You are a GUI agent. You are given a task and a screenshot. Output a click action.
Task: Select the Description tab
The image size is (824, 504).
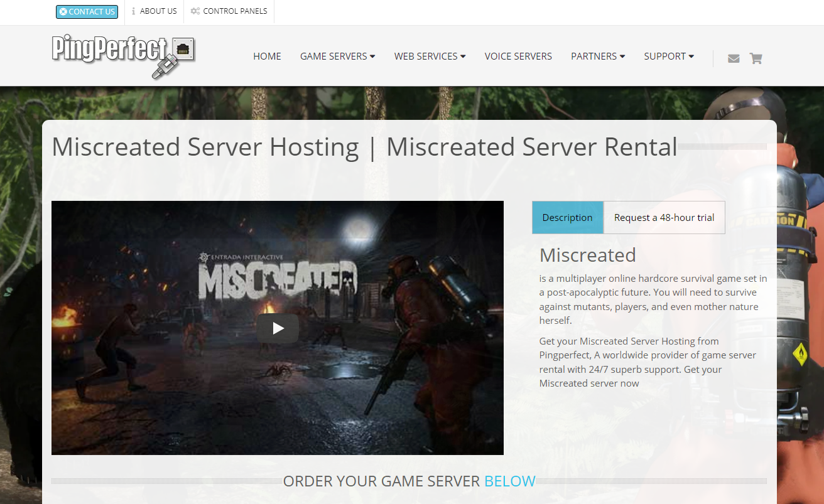[x=568, y=217]
